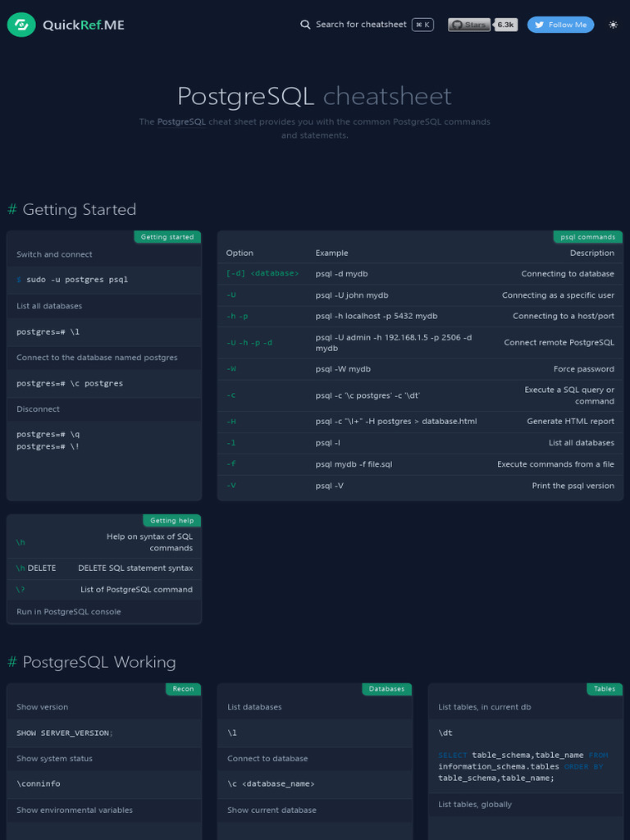Click the Option column header
Screen dimensions: 630x840
[240, 253]
